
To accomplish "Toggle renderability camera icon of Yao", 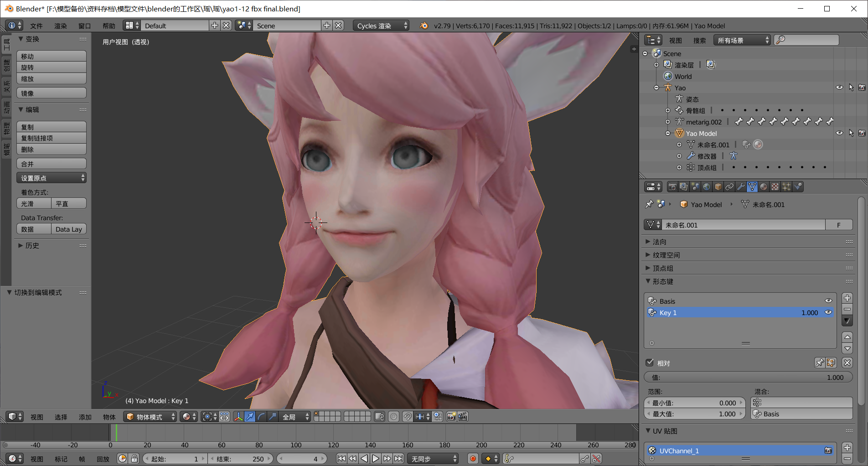I will (862, 88).
